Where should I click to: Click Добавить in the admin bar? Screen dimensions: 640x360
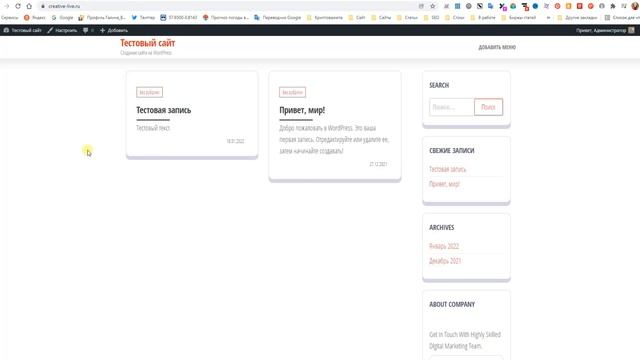pyautogui.click(x=113, y=30)
